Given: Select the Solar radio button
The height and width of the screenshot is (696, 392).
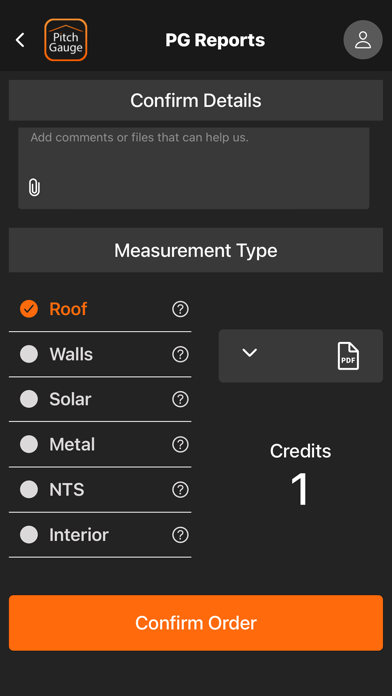Looking at the screenshot, I should pyautogui.click(x=29, y=399).
